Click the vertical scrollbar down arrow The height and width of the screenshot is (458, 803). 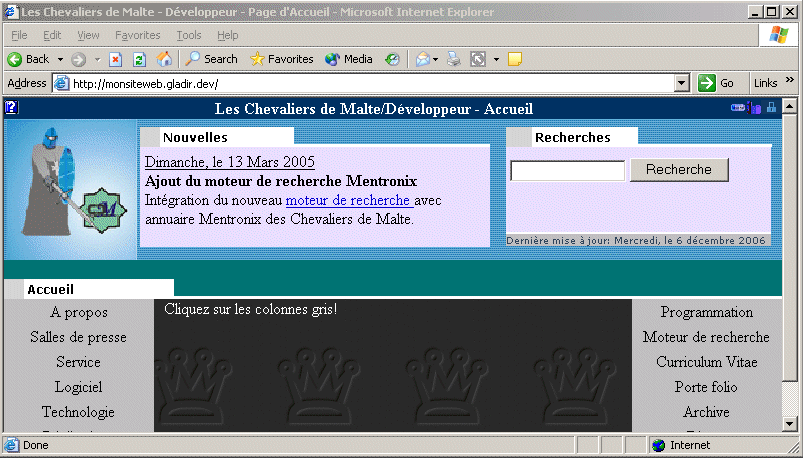click(x=788, y=424)
